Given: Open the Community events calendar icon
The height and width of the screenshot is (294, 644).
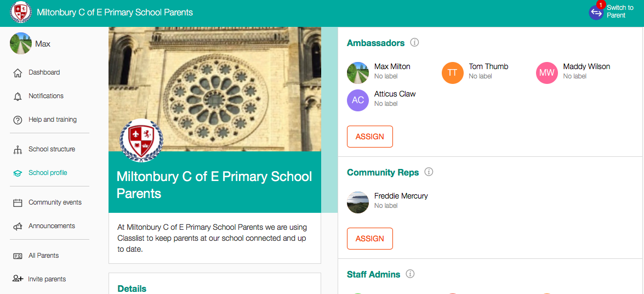Looking at the screenshot, I should pyautogui.click(x=17, y=203).
